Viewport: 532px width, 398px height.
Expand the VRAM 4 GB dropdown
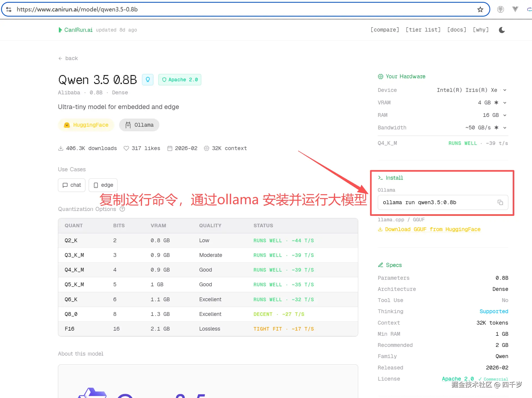tap(505, 102)
